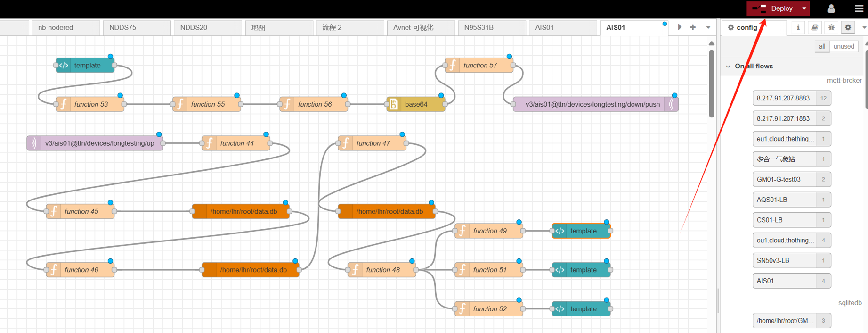Click user count 12 on 8883 broker
This screenshot has height=333, width=868.
click(823, 98)
